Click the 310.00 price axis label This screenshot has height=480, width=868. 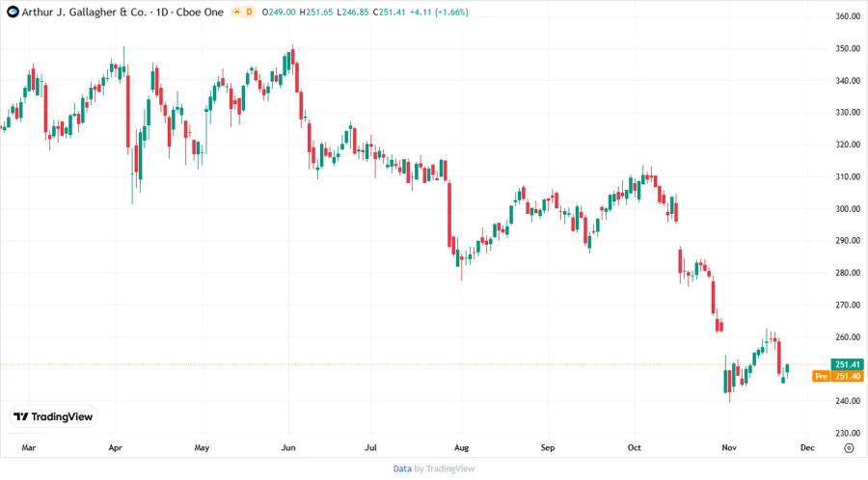[848, 176]
